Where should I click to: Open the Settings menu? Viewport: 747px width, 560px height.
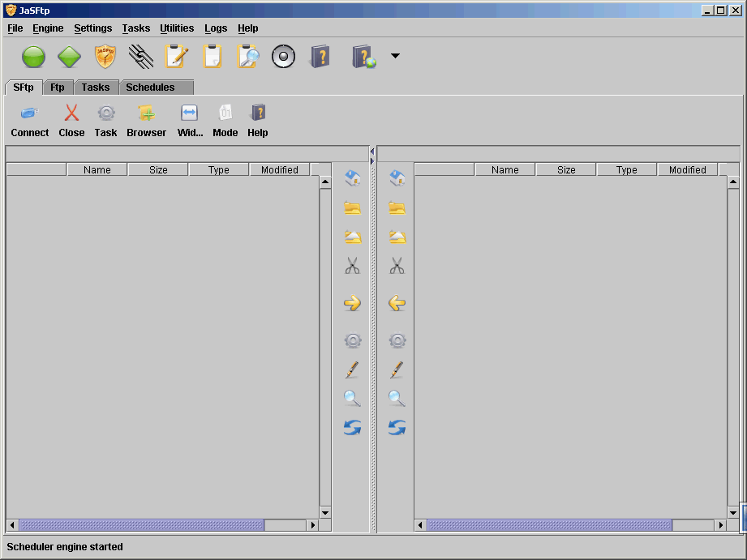93,28
